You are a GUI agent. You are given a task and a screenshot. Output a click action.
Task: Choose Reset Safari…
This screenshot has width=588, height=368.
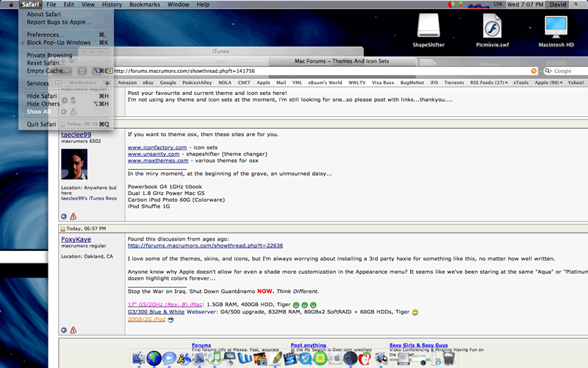pyautogui.click(x=66, y=63)
